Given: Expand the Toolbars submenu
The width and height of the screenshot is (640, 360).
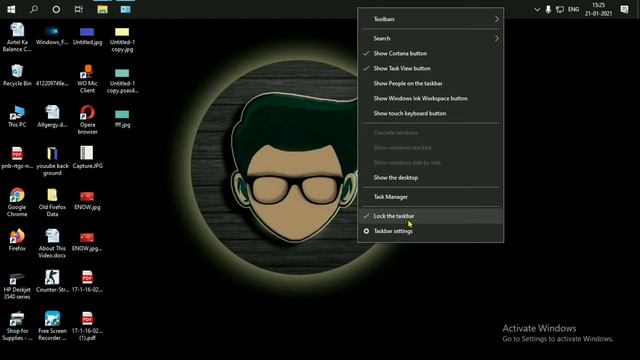Looking at the screenshot, I should click(431, 19).
